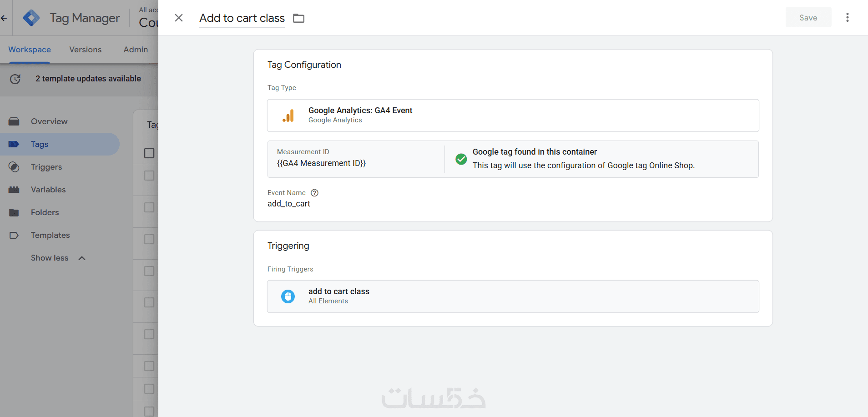Click the Google Tag Manager logo
Screen dimensions: 868x417
pos(31,18)
